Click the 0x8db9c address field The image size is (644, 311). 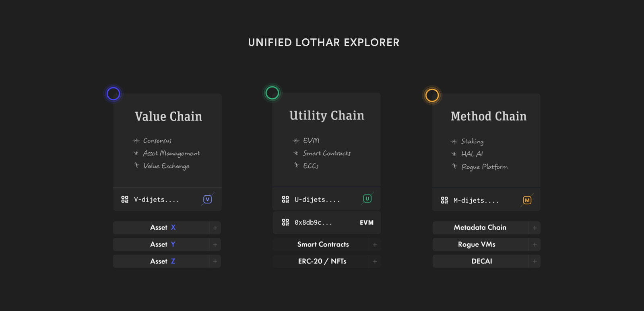point(314,222)
